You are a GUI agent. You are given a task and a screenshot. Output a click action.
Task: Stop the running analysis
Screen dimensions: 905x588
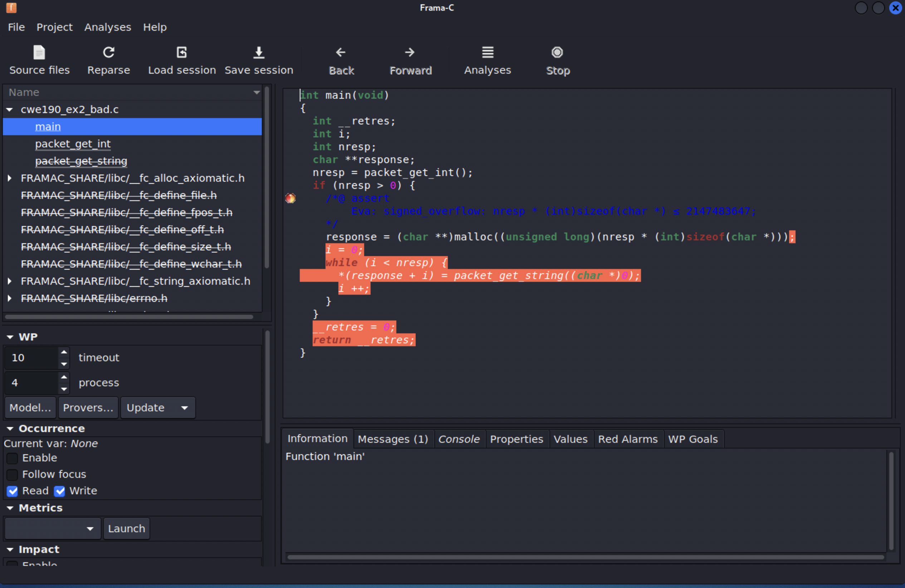tap(557, 60)
